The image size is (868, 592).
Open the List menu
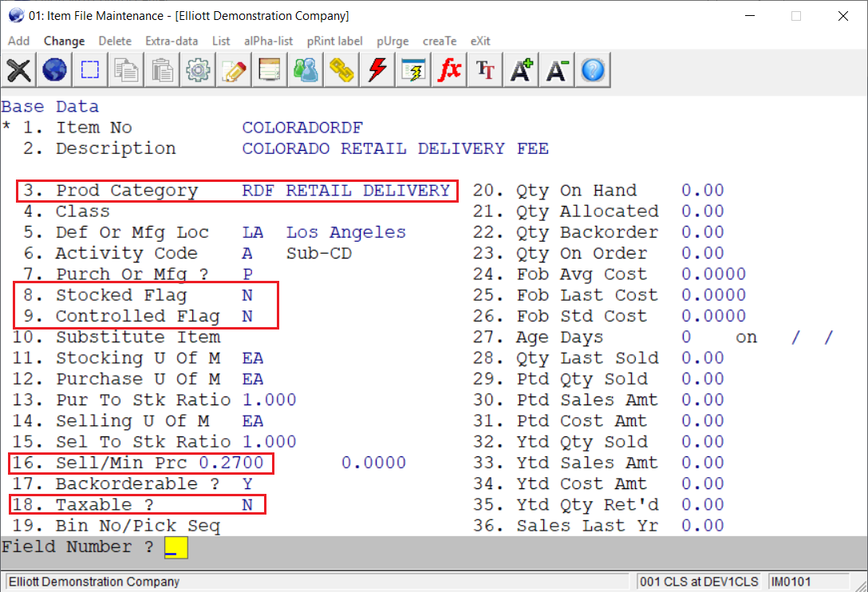[221, 41]
